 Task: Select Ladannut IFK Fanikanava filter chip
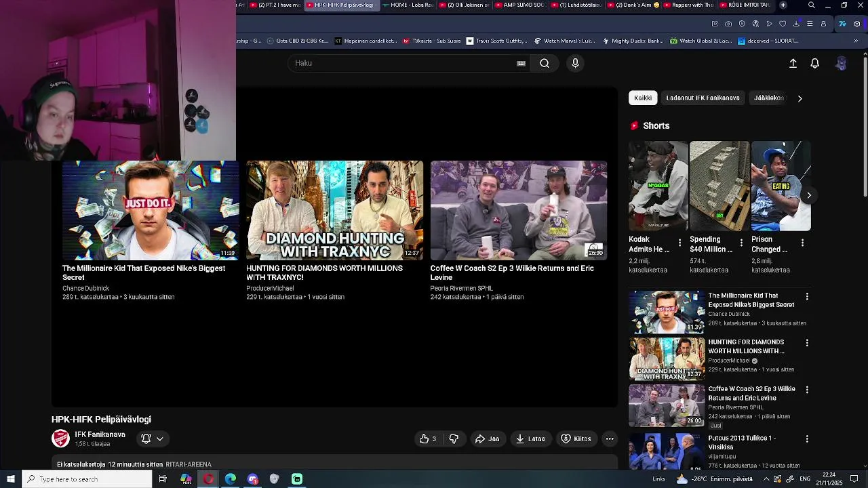703,98
